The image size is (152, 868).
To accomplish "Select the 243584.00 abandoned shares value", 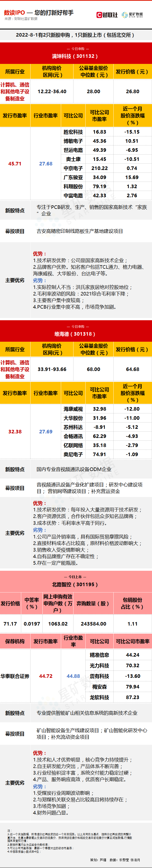I will click(93, 624).
